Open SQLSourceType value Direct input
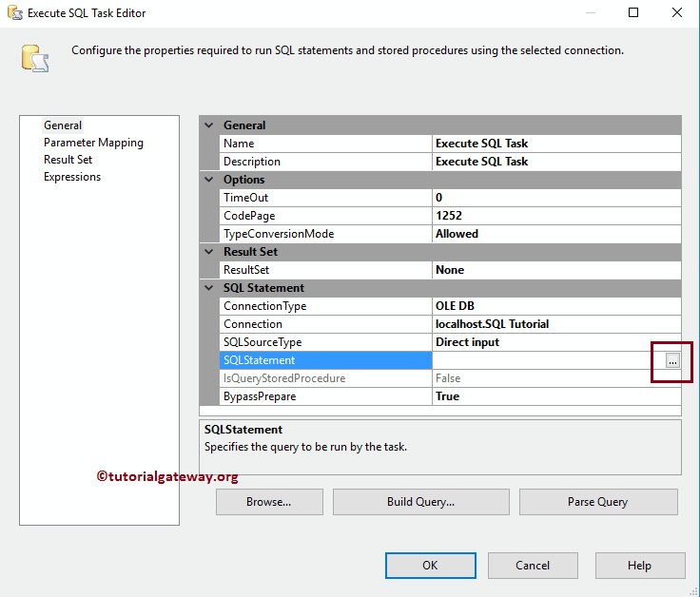Image resolution: width=700 pixels, height=597 pixels. tap(556, 342)
